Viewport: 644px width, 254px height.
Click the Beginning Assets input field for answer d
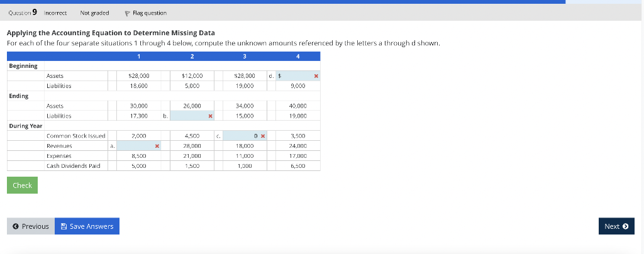pyautogui.click(x=297, y=76)
